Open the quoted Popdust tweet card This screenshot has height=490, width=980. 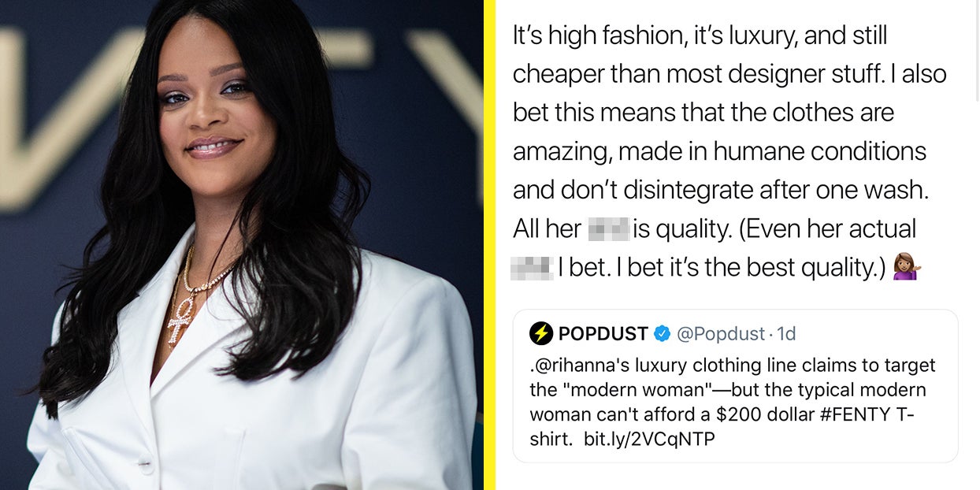pos(735,386)
